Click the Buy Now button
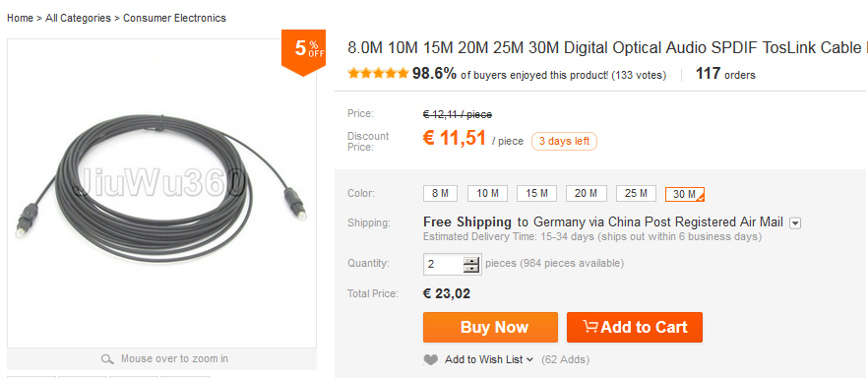Screen dimensions: 868x378 [x=490, y=327]
